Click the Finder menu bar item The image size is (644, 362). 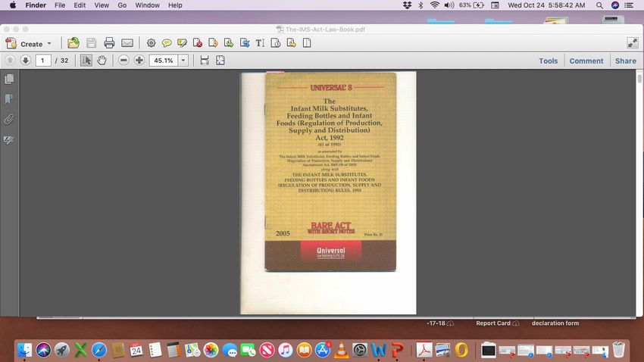[36, 5]
